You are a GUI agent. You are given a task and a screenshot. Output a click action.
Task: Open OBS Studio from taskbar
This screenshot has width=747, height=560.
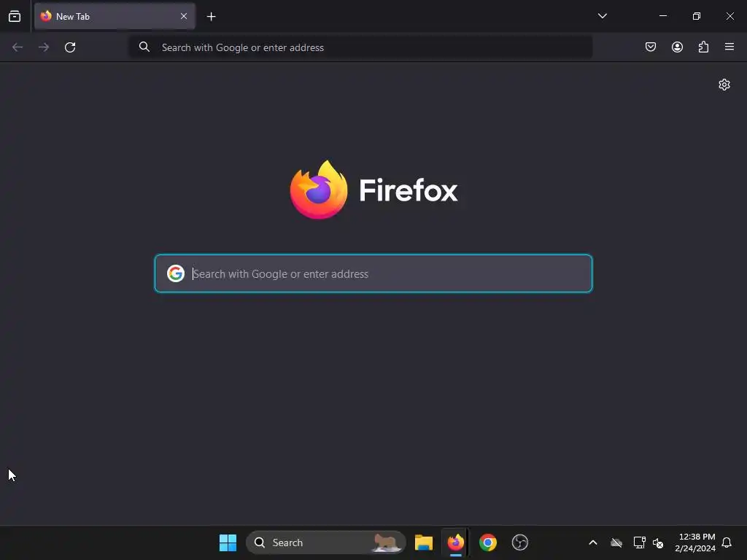(519, 542)
